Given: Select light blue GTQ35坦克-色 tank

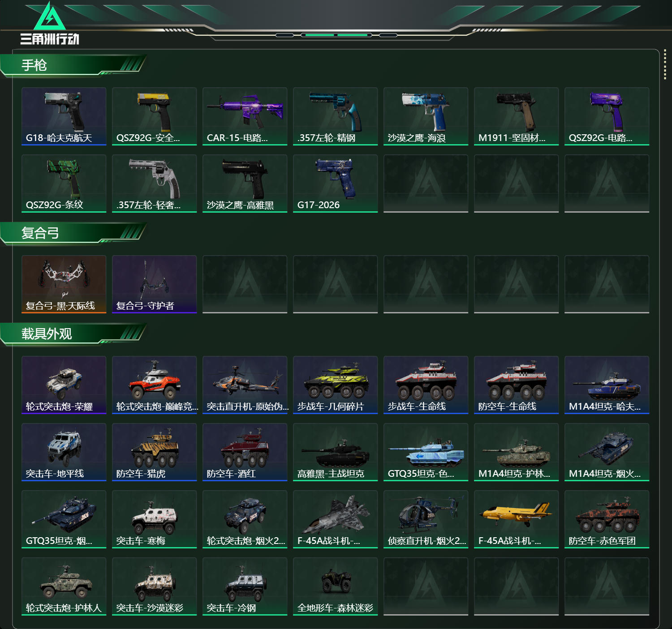Looking at the screenshot, I should pos(426,452).
